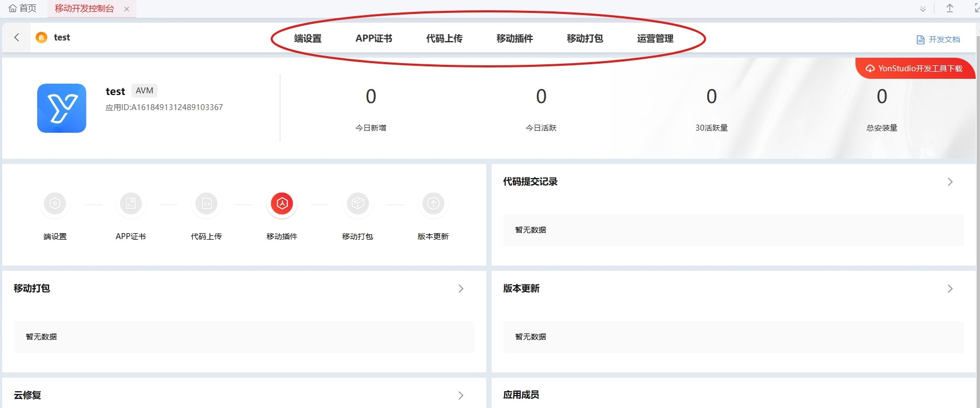Click YonStudio开发工具下载 button
Screen dimensions: 980x408
[x=915, y=69]
